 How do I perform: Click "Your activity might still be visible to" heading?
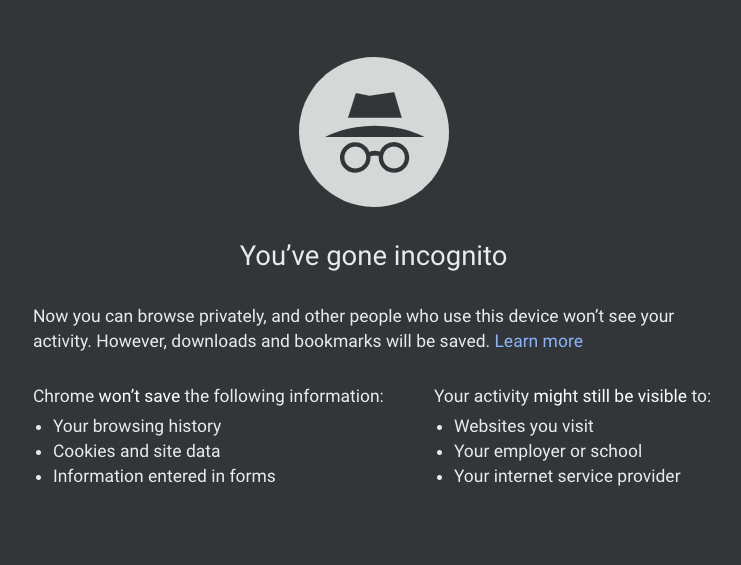point(572,396)
